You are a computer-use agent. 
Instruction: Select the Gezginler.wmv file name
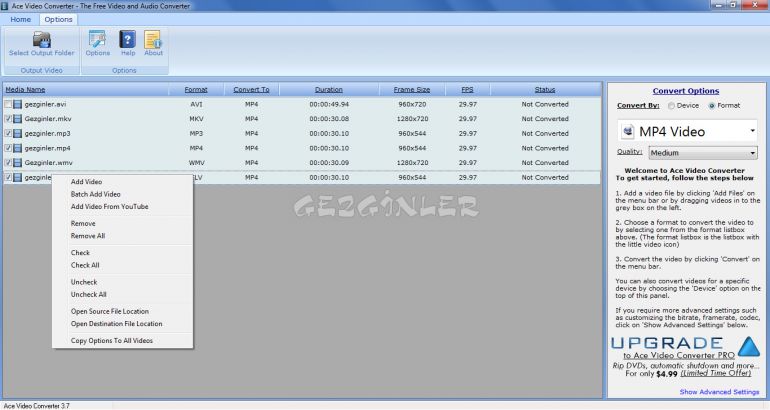[x=48, y=163]
